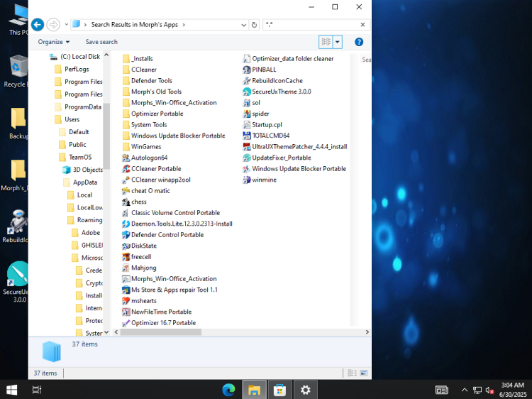Select AppData in navigation tree
Screen dimensions: 532x399
(80, 182)
